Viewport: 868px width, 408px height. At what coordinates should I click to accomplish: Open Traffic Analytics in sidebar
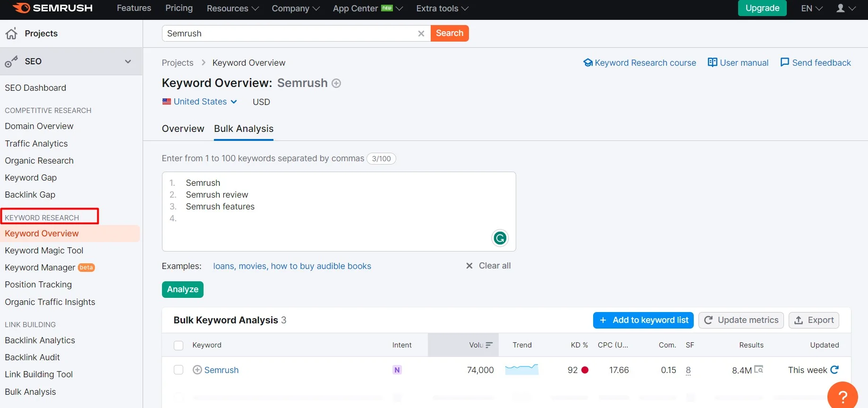pos(36,144)
